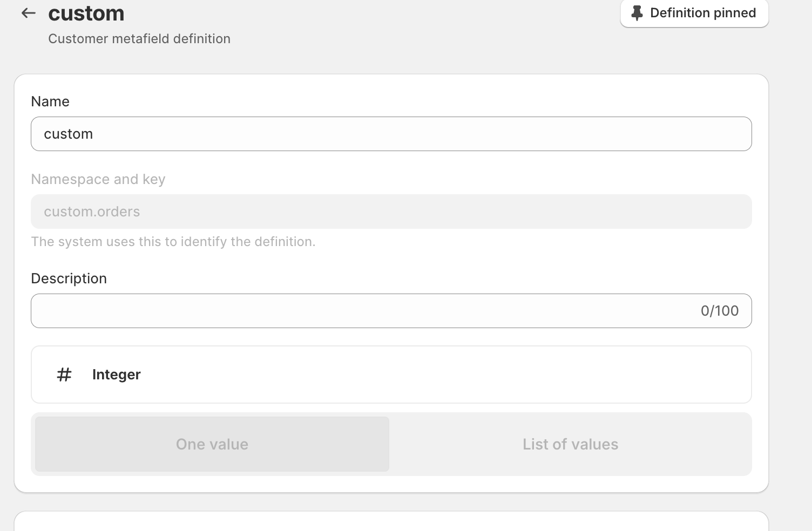Click the 0/100 character counter
The image size is (812, 531).
(x=719, y=311)
